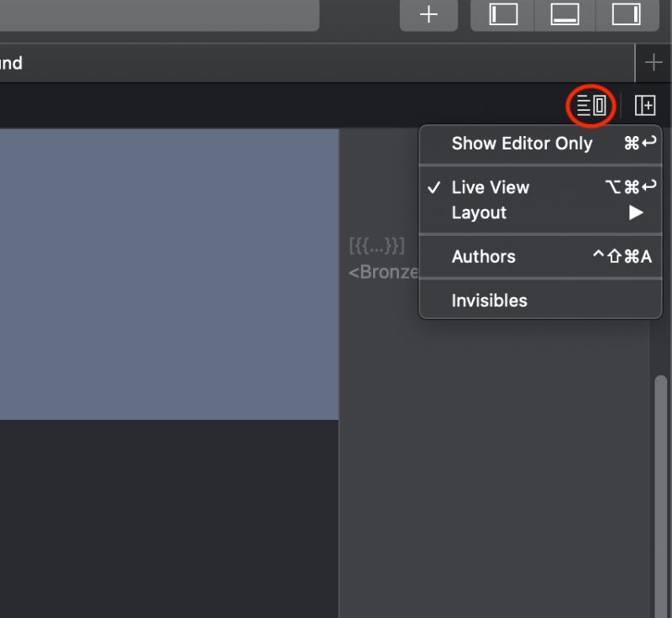Viewport: 672px width, 618px height.
Task: Open the Layout submenu arrow
Action: [635, 212]
